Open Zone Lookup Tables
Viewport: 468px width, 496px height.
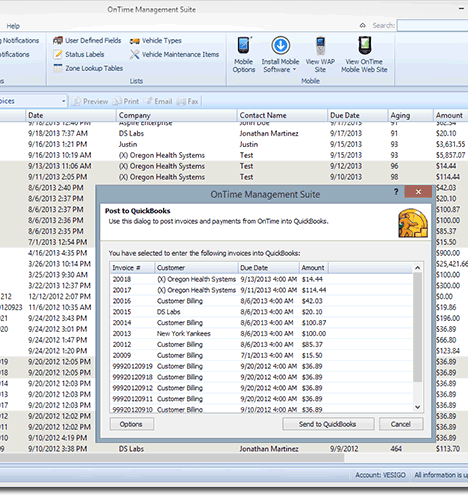click(88, 68)
